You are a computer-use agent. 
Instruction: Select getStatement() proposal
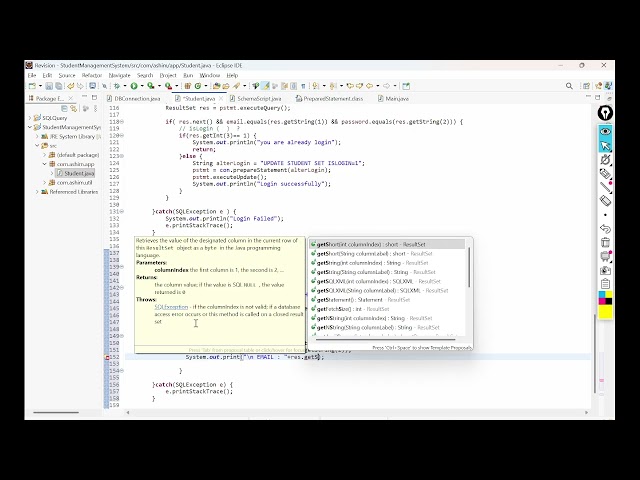pos(387,300)
